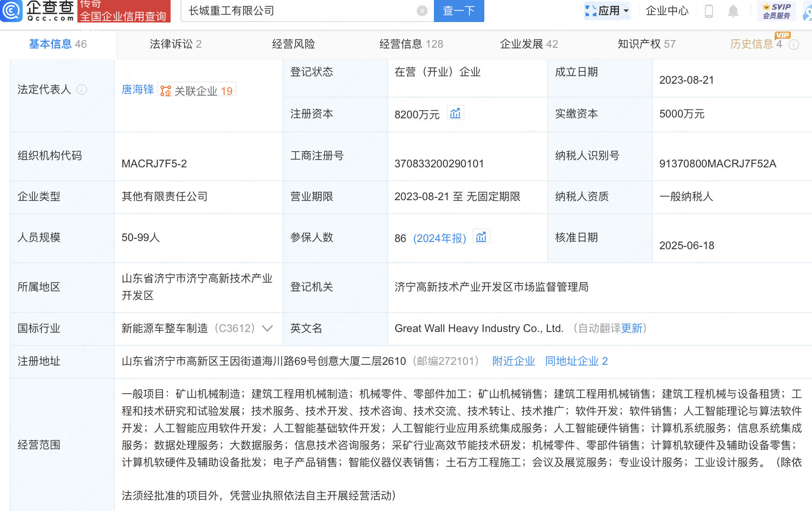812x511 pixels.
Task: Select taxpayer qualification 一般纳税人
Action: (686, 197)
